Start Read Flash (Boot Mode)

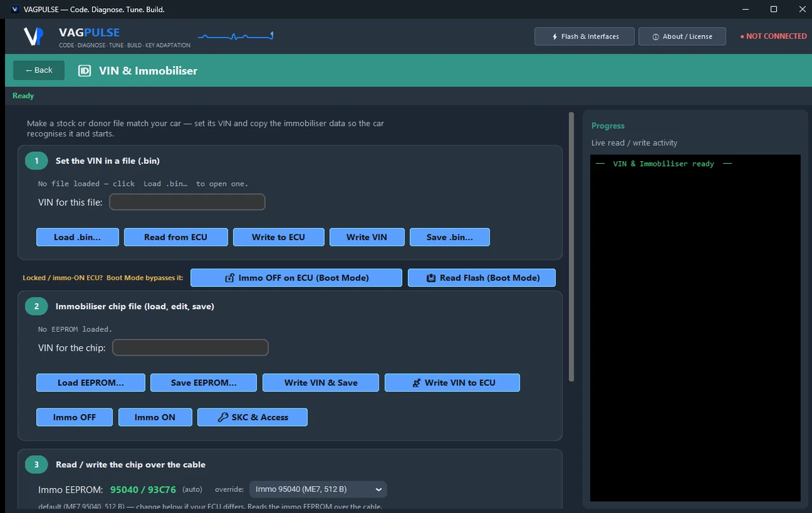pos(481,277)
